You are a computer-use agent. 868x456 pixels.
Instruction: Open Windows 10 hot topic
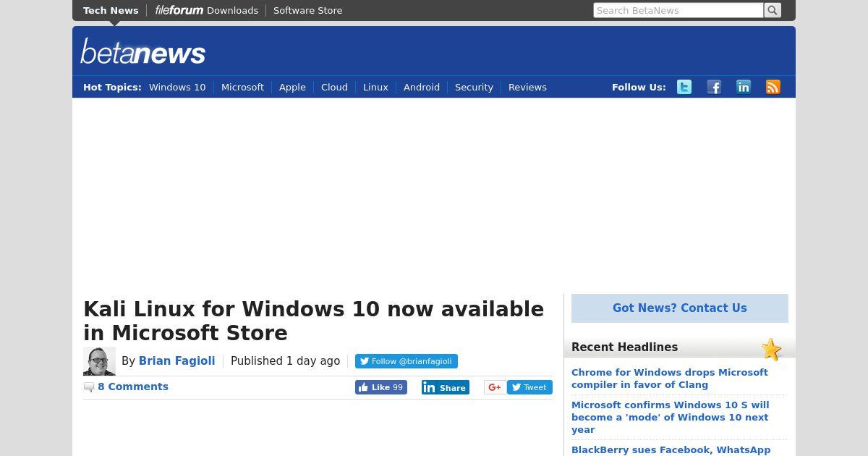coord(177,87)
